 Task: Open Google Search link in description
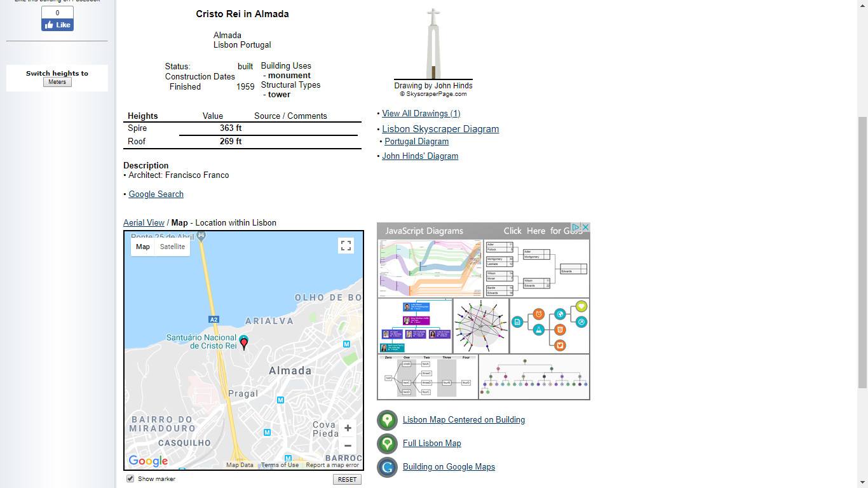(x=156, y=194)
